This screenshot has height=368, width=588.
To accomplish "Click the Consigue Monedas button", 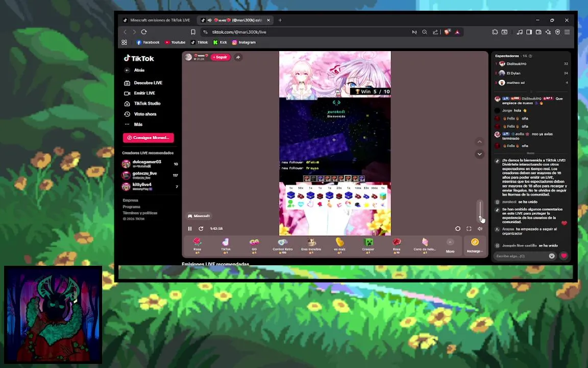I will [x=149, y=137].
